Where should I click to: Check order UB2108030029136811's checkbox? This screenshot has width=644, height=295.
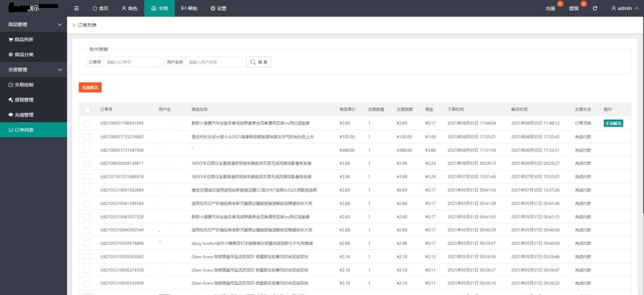[87, 163]
